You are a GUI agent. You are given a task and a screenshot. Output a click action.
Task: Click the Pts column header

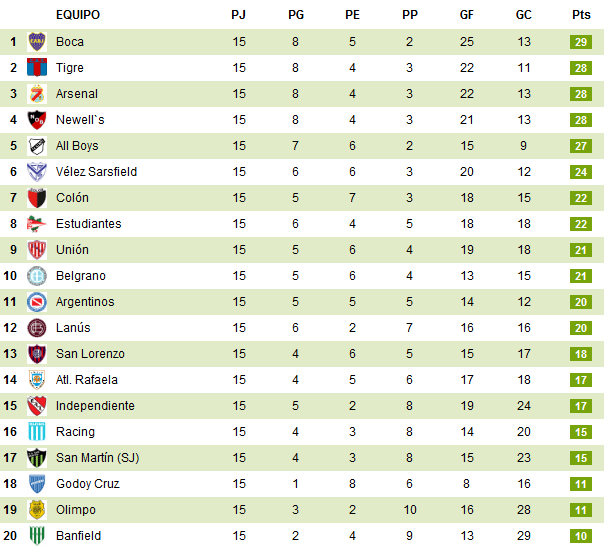pos(581,15)
